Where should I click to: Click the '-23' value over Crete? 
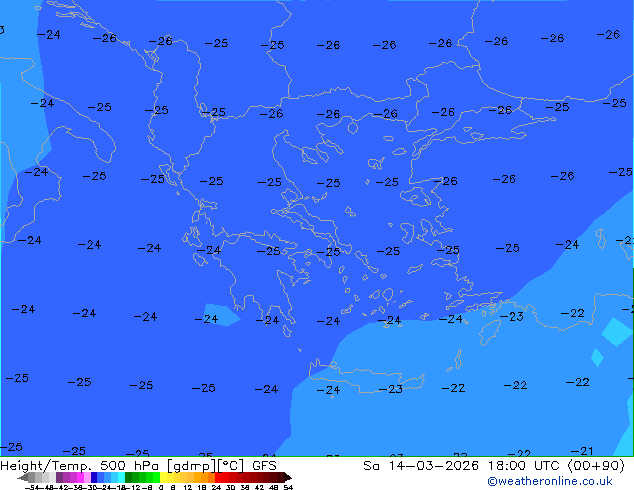(x=391, y=389)
